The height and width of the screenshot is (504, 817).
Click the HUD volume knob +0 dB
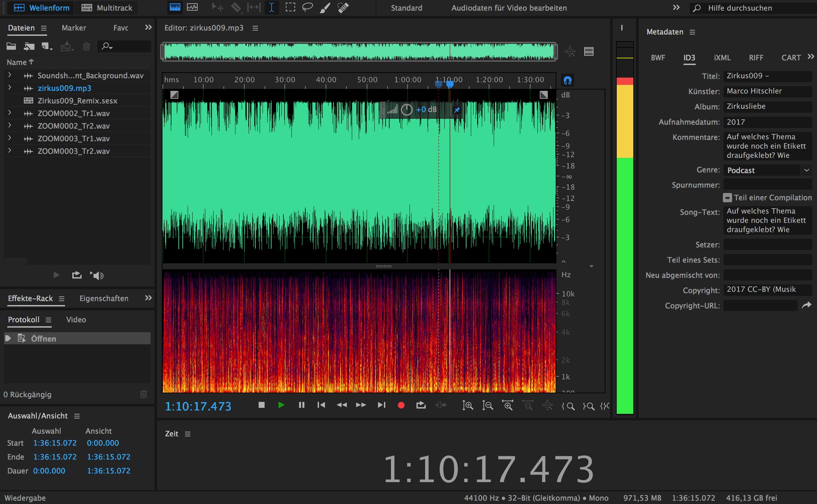click(406, 110)
